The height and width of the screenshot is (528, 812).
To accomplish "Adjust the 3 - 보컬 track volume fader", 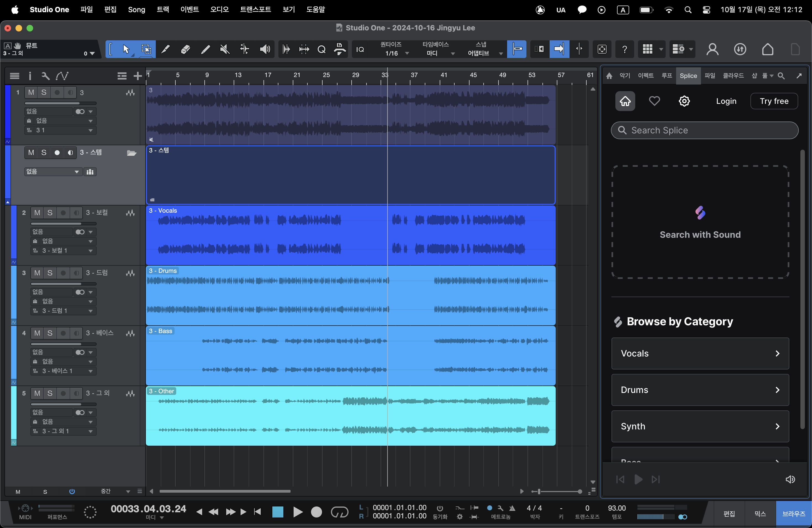I will pyautogui.click(x=64, y=224).
